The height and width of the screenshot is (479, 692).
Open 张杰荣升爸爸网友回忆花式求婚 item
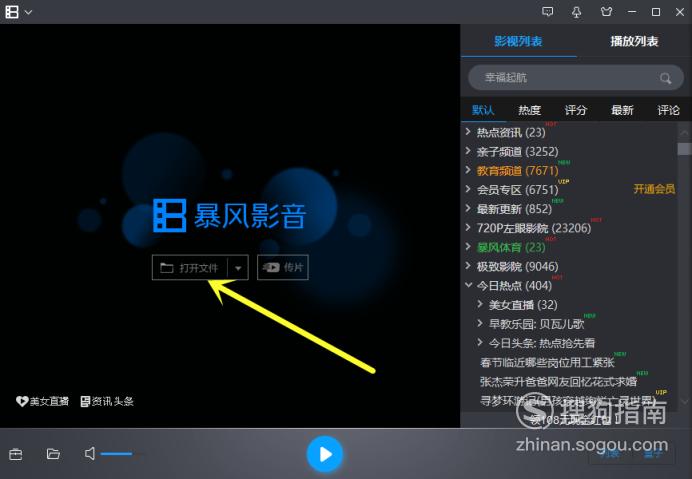558,381
